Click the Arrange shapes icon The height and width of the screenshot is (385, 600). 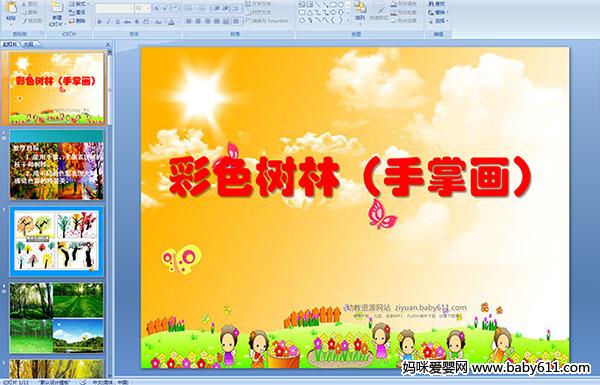point(360,10)
